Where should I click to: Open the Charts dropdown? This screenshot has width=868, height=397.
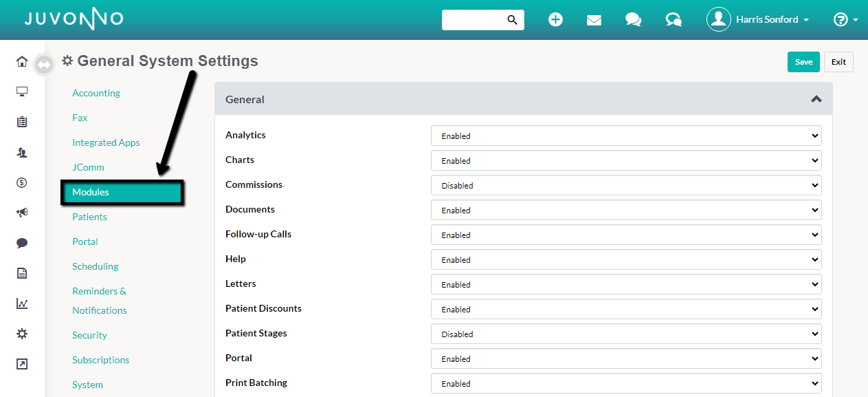(626, 160)
